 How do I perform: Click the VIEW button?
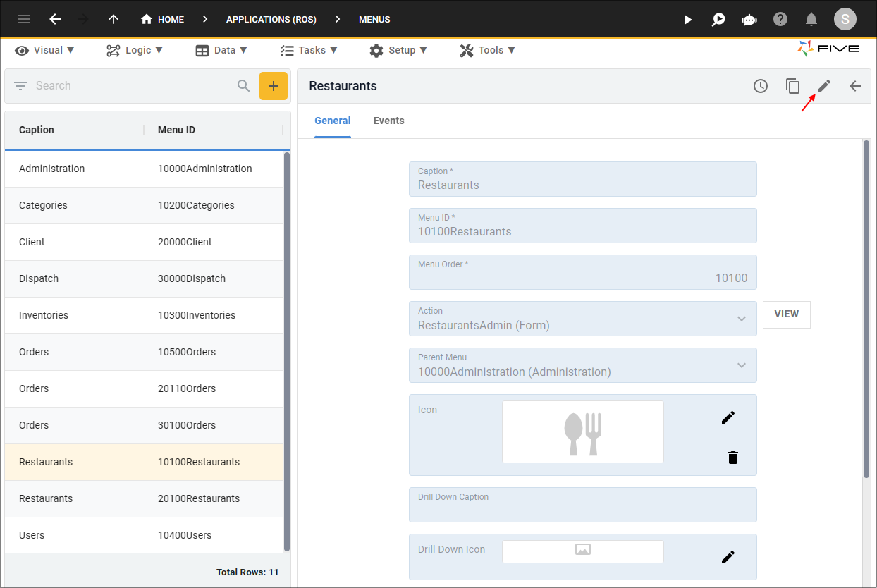coord(787,314)
